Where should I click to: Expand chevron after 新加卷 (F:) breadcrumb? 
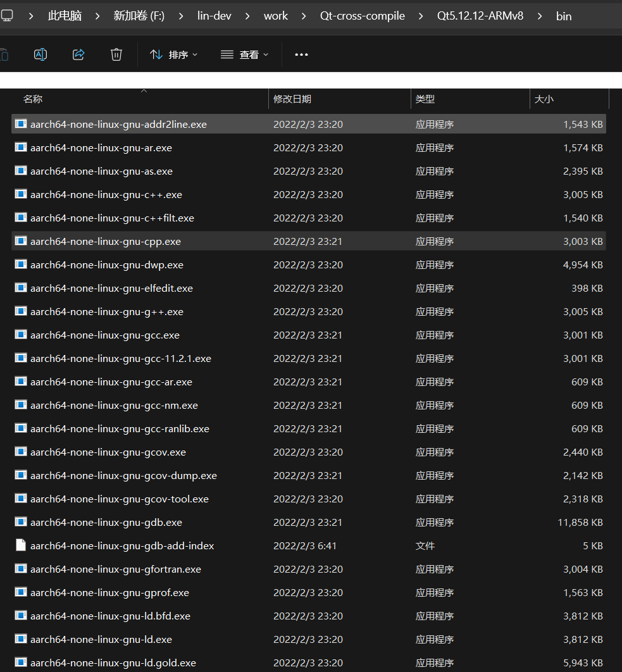[181, 16]
